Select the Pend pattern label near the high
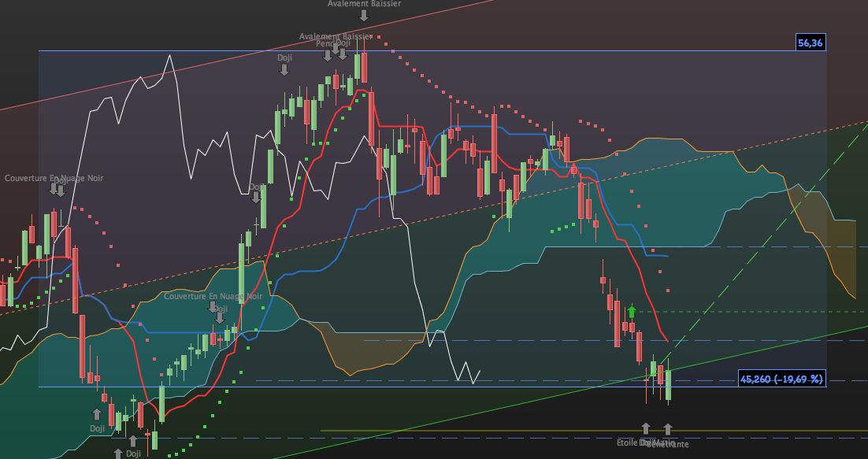Viewport: 868px width, 459px height. 325,43
